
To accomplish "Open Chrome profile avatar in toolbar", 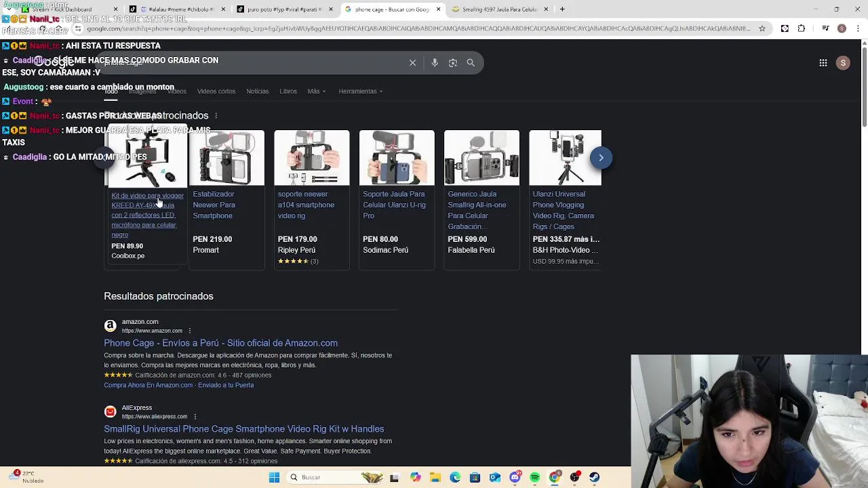I will coord(842,28).
